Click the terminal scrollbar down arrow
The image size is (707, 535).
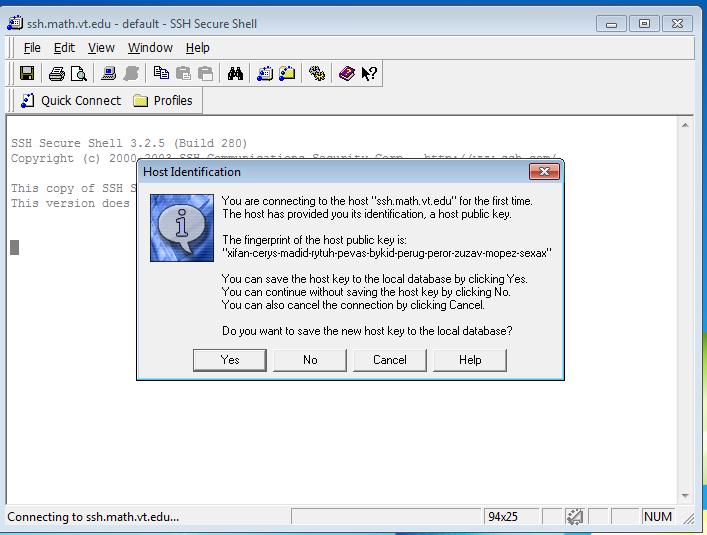685,496
